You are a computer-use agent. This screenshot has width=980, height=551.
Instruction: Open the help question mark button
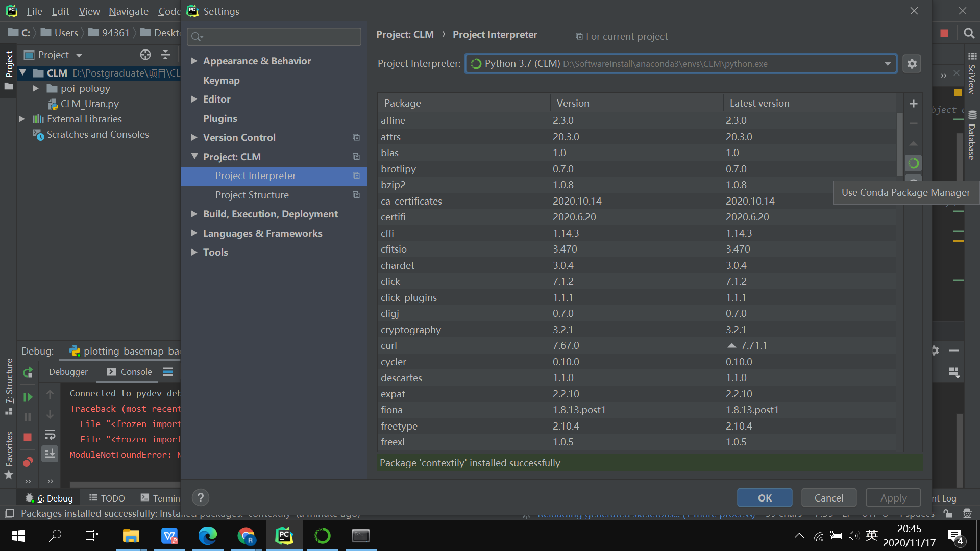point(200,497)
